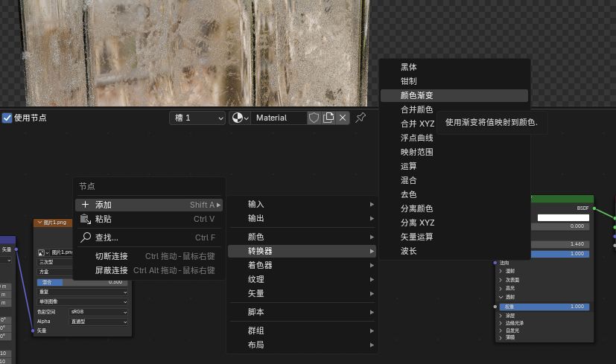Image resolution: width=616 pixels, height=364 pixels.
Task: Add a 映射范围 node
Action: [x=454, y=152]
